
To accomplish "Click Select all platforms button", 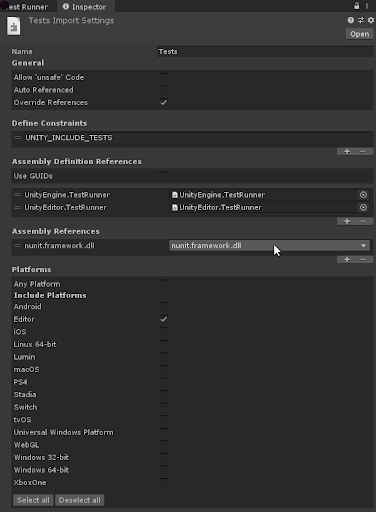I will pyautogui.click(x=33, y=500).
